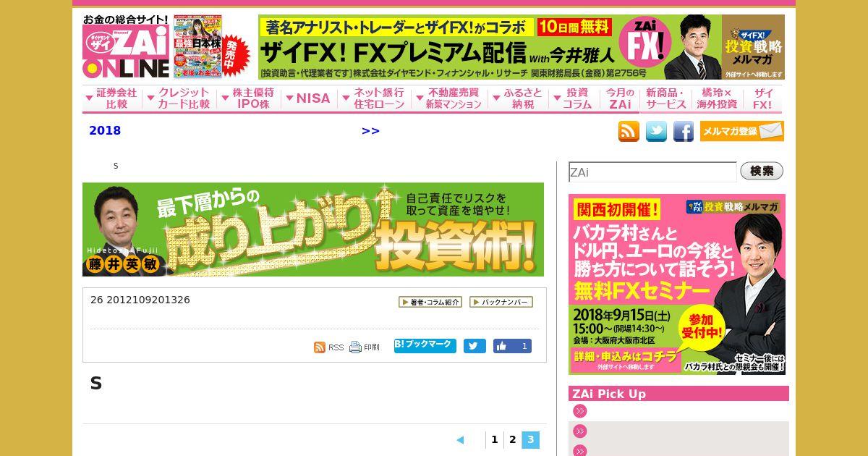Select current page 3

tap(531, 439)
